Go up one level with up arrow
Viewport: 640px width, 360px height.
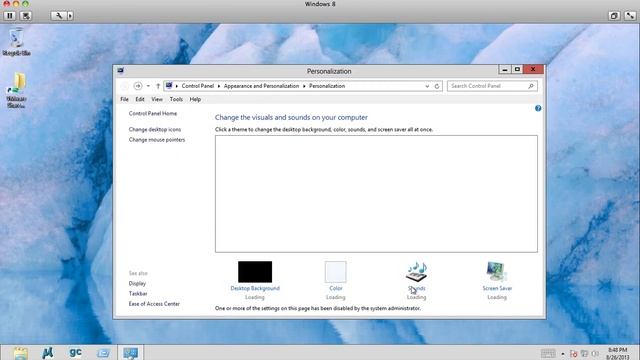point(158,86)
